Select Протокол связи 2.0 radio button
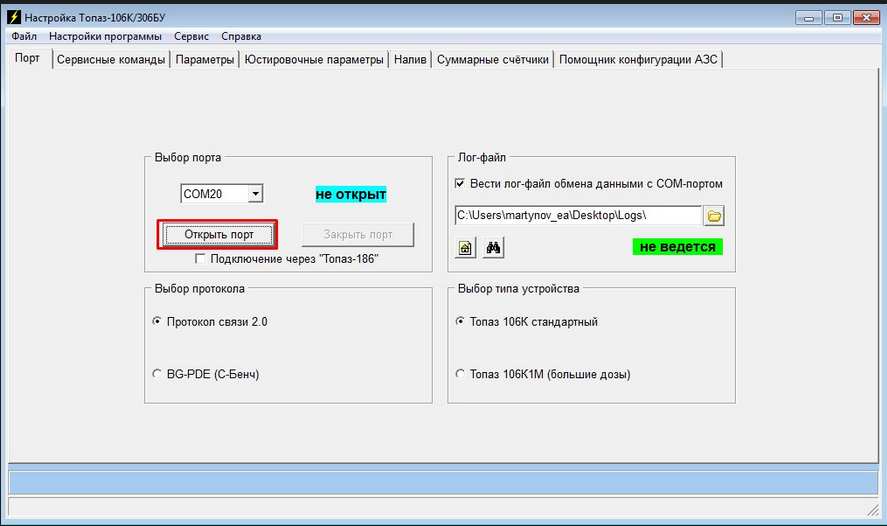 pos(157,321)
